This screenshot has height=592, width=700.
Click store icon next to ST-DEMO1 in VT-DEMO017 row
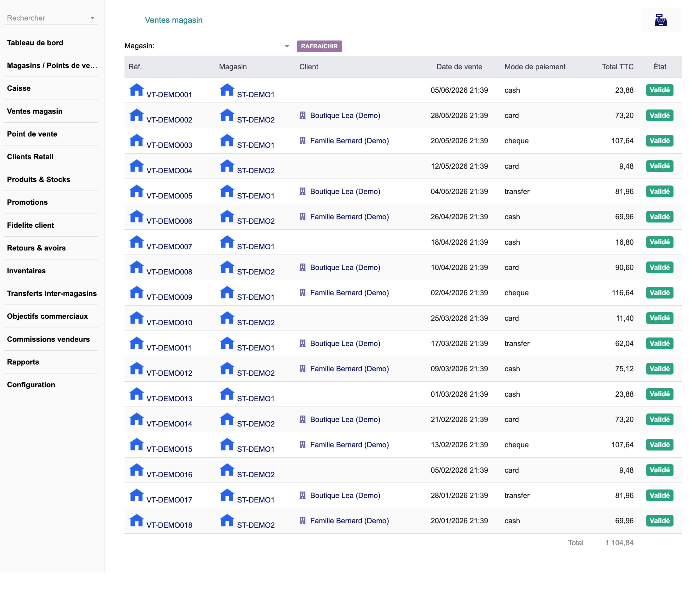[227, 495]
